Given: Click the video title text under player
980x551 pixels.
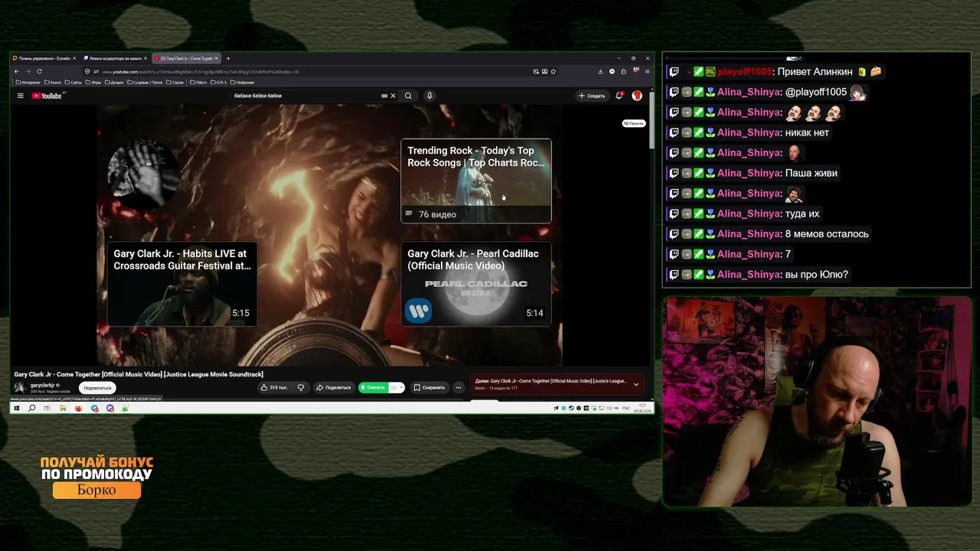Looking at the screenshot, I should (139, 374).
